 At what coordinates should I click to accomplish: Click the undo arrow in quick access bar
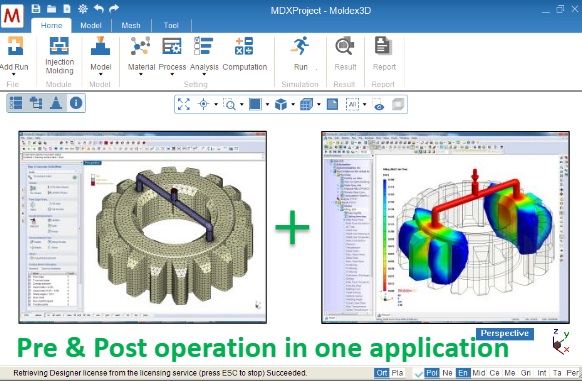click(99, 8)
